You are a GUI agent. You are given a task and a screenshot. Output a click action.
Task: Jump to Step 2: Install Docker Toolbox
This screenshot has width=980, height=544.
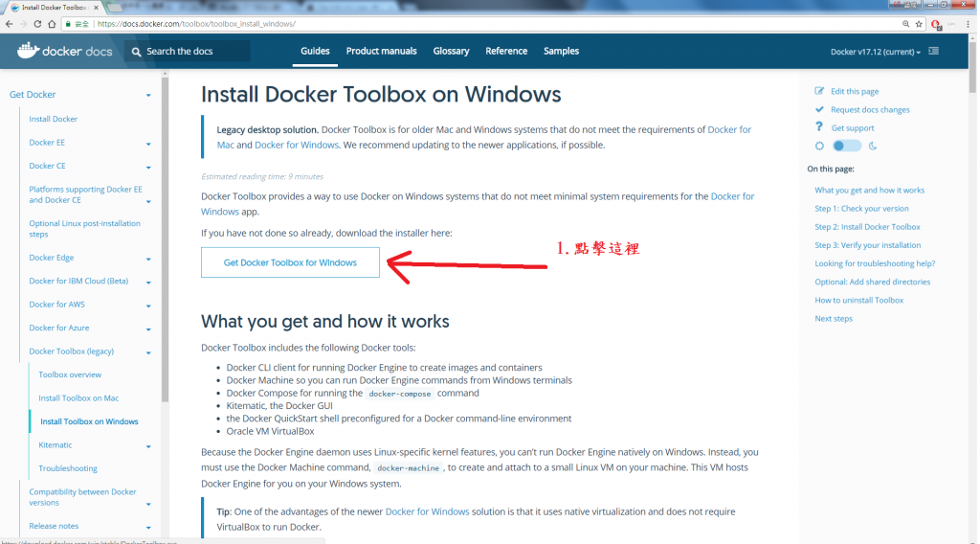tap(867, 227)
